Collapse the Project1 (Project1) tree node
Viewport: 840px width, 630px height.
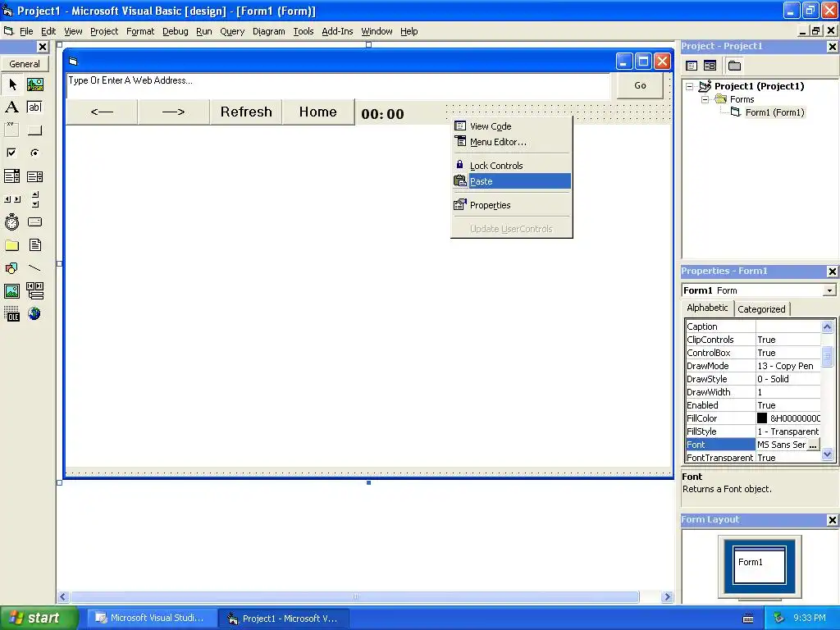click(x=689, y=86)
